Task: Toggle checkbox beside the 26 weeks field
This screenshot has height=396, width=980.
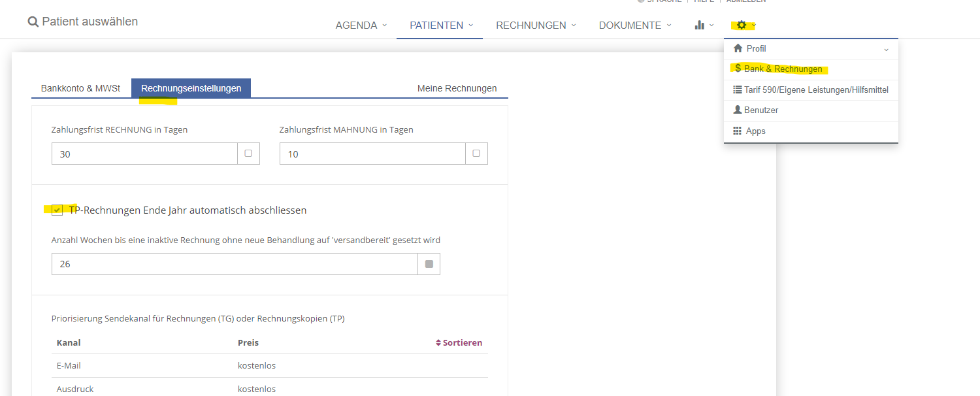Action: 429,264
